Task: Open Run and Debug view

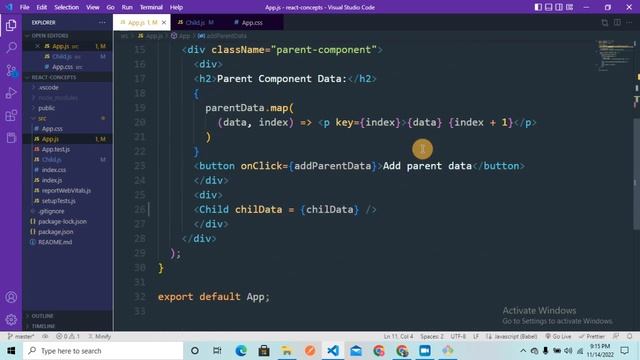Action: [11, 93]
